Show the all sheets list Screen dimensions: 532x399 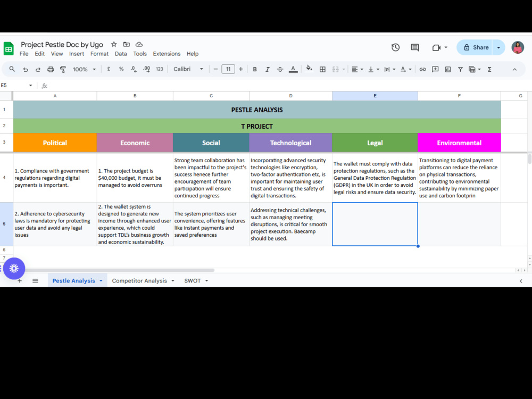click(35, 280)
